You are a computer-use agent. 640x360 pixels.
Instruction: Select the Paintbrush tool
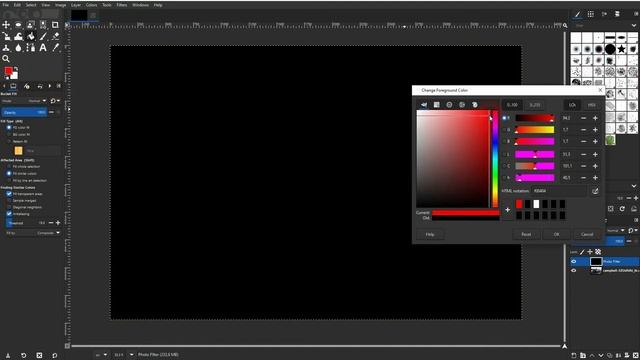click(x=43, y=36)
